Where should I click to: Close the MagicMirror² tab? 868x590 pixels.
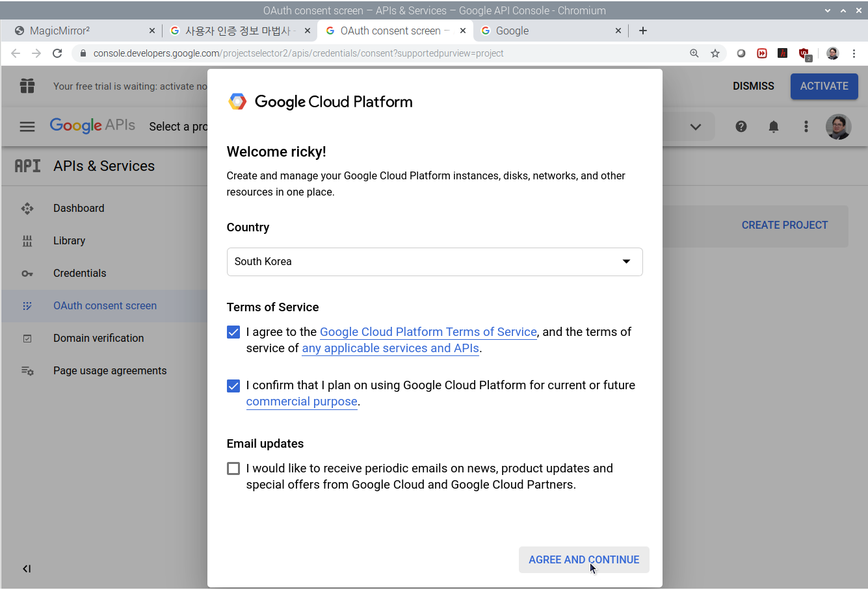(x=152, y=31)
